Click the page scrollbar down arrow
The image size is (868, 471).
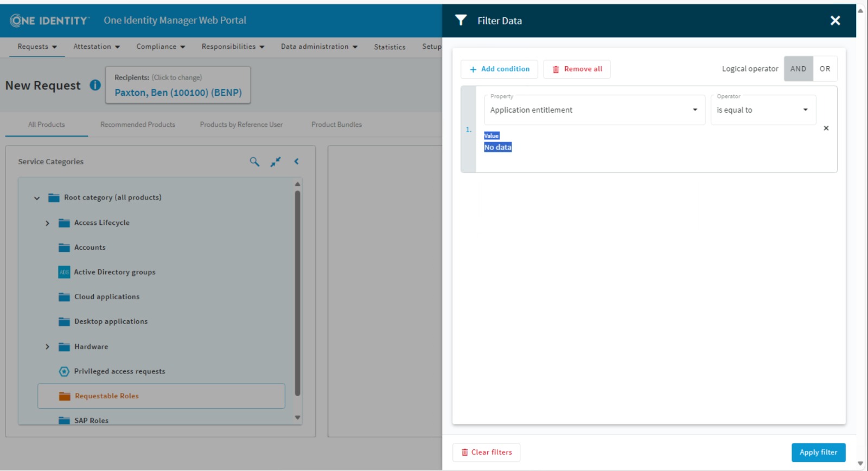860,463
